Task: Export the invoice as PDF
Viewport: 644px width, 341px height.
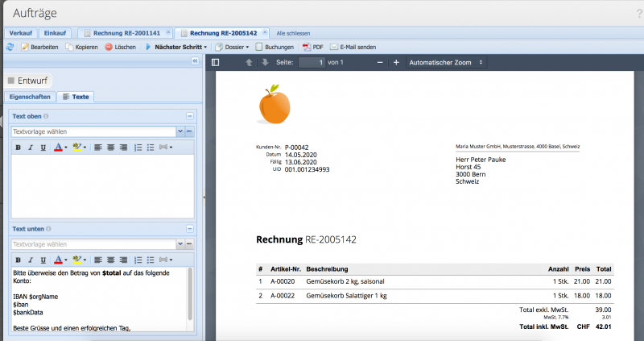Action: (313, 47)
